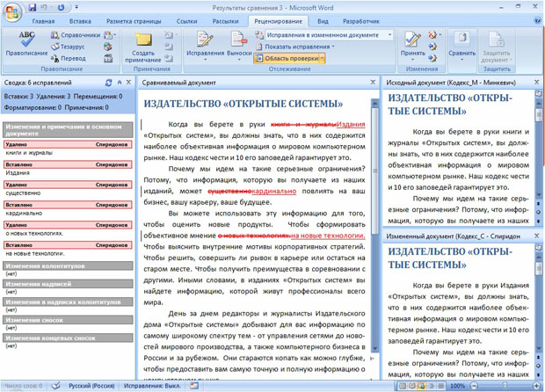Click Изменения колонтитулов section header
The height and width of the screenshot is (392, 545).
click(x=68, y=265)
